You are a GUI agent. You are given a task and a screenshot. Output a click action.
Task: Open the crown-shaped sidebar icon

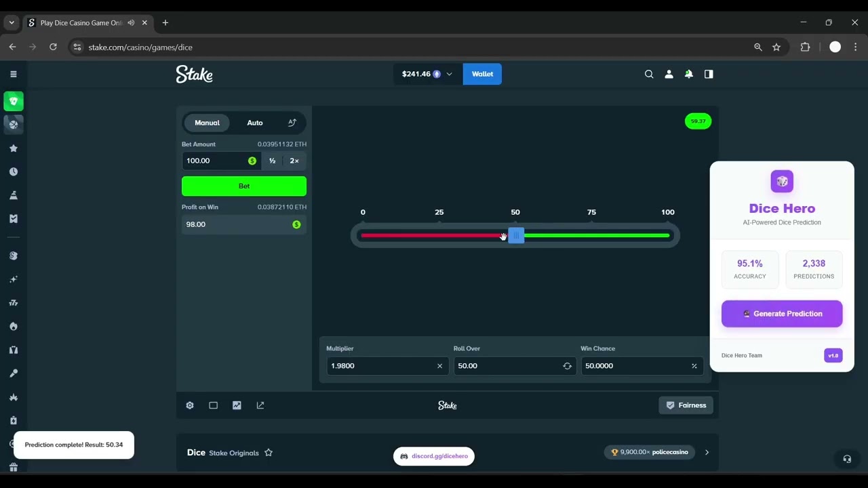[14, 397]
